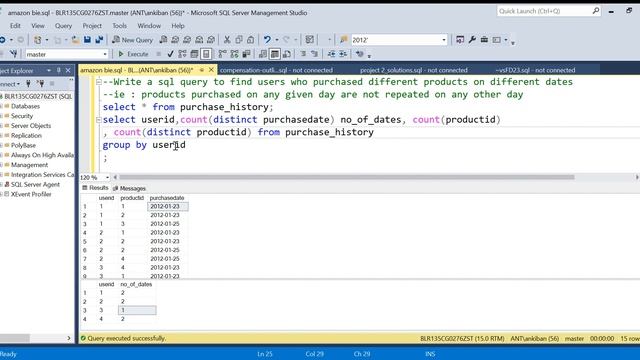Open the 120 % zoom dropdown
The height and width of the screenshot is (360, 640).
(107, 178)
